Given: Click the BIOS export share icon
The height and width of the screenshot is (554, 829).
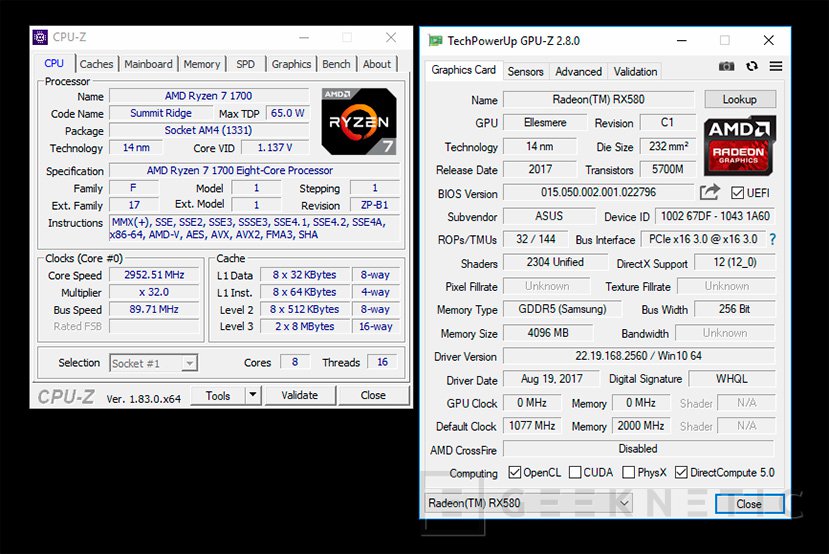Looking at the screenshot, I should click(710, 192).
